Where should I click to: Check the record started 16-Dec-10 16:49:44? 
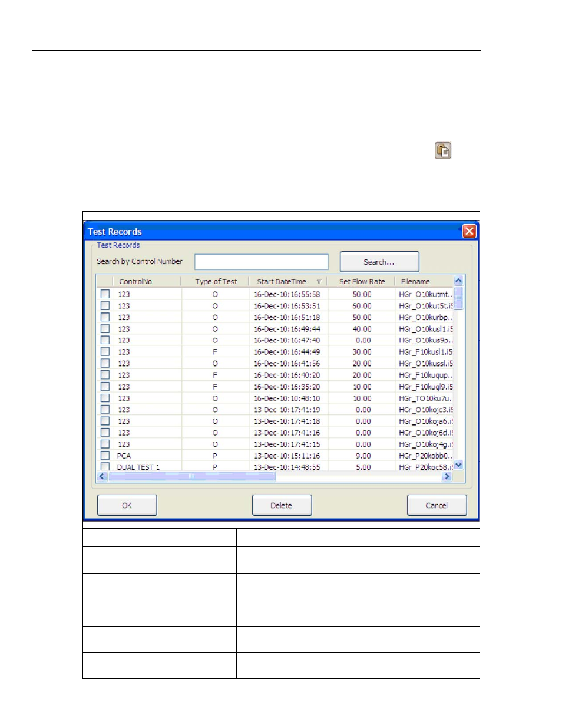[x=105, y=328]
